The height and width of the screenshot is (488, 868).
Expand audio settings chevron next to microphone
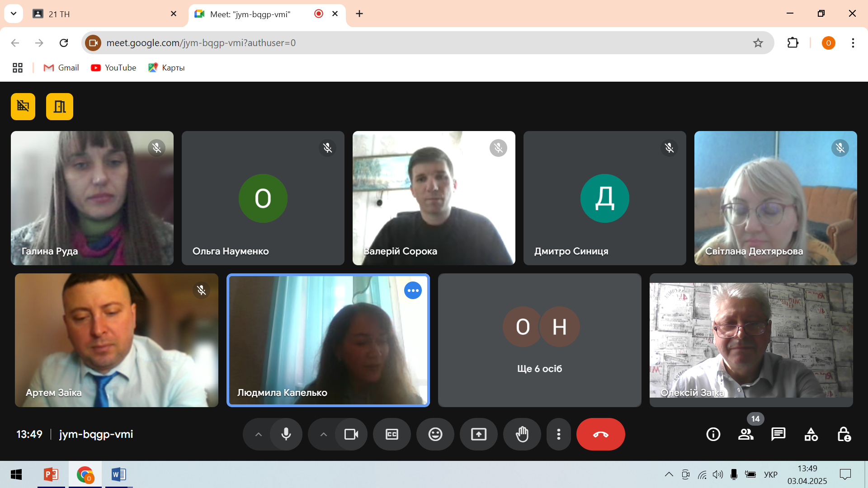258,434
